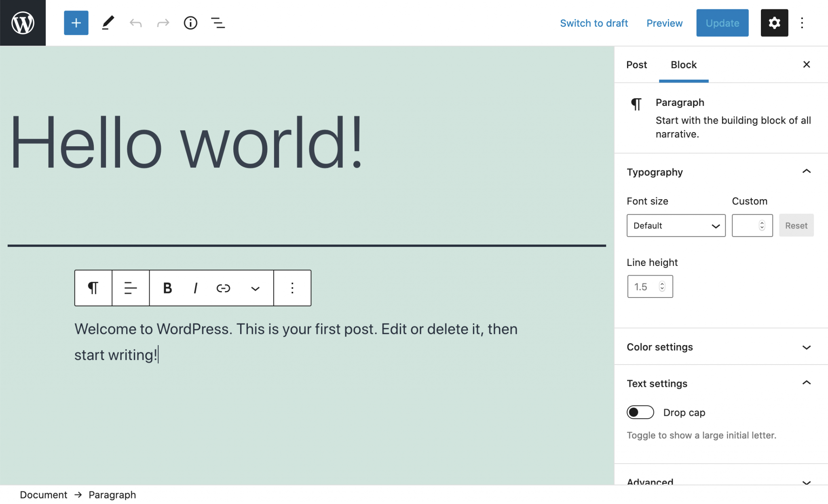The width and height of the screenshot is (828, 504).
Task: Open the content info details icon
Action: pos(190,23)
